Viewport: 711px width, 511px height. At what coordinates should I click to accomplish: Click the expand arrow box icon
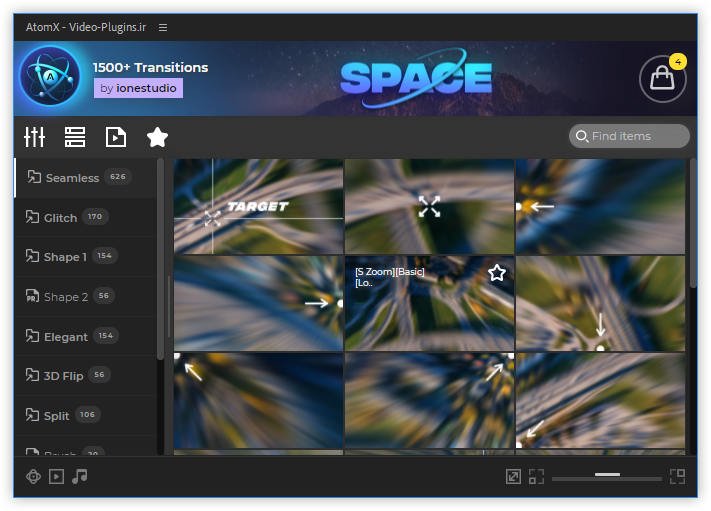513,477
